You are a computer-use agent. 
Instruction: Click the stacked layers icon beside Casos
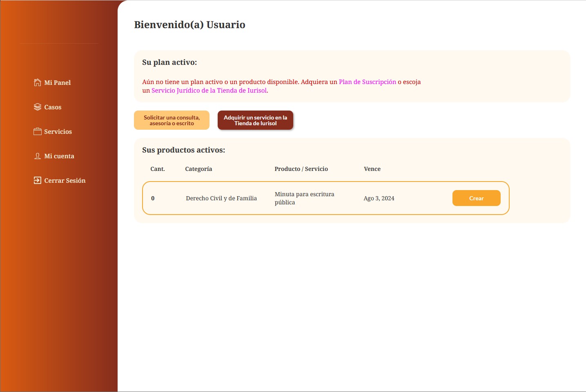pyautogui.click(x=37, y=107)
